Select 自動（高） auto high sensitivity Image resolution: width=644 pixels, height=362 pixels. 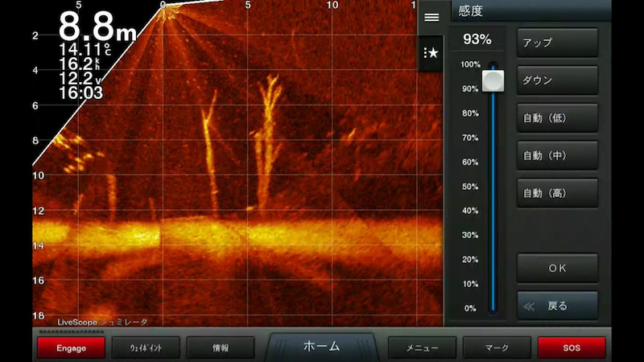[x=557, y=193]
